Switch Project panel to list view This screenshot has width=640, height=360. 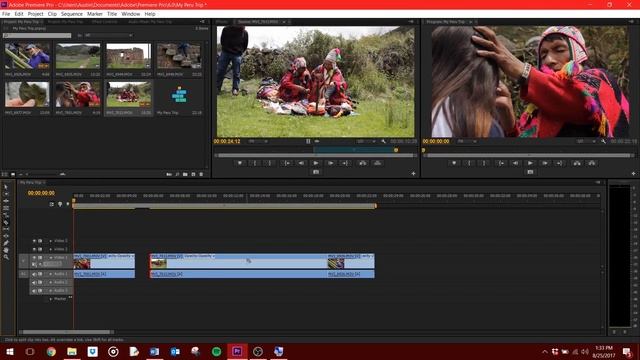click(x=4, y=174)
